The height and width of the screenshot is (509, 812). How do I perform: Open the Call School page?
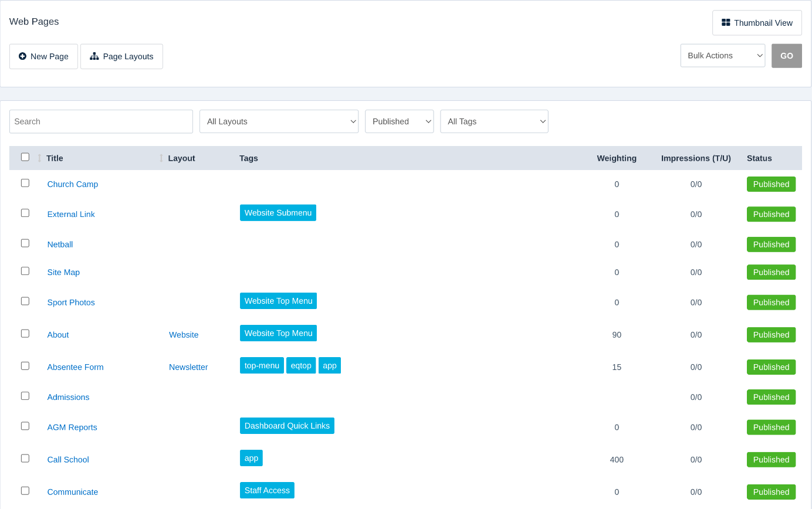68,459
